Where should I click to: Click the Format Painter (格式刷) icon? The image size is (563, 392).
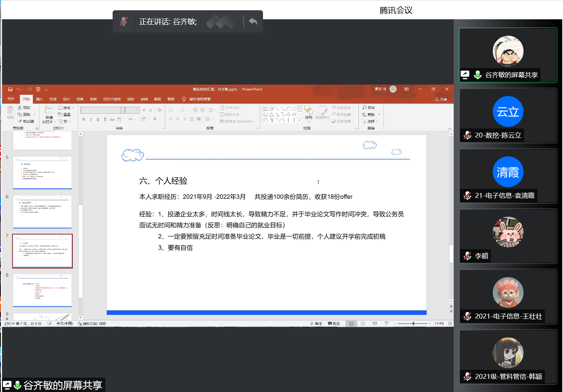[x=20, y=121]
